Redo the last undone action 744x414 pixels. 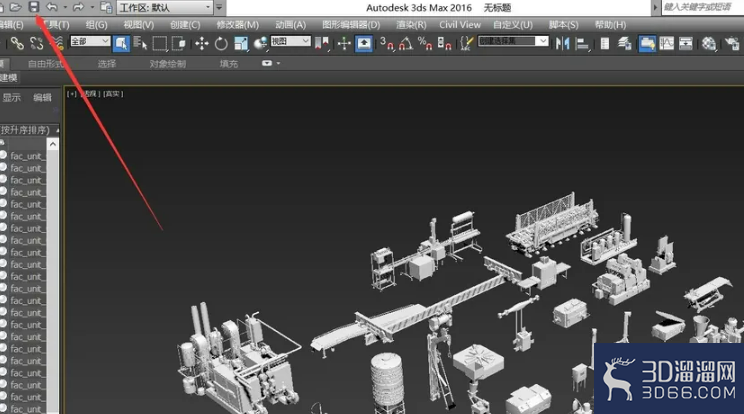pyautogui.click(x=78, y=7)
